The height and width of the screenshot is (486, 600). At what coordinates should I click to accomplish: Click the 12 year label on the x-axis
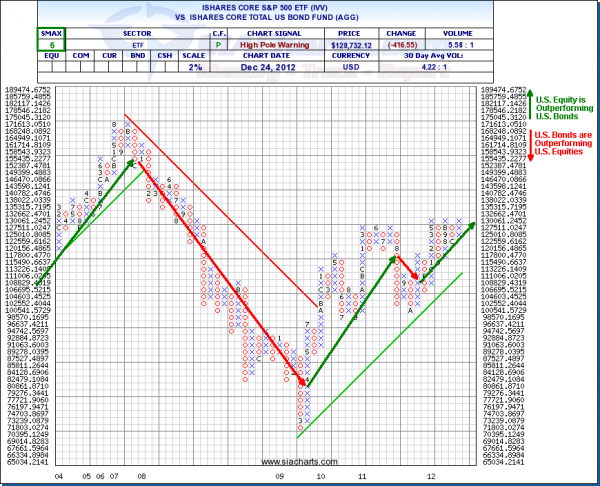431,477
